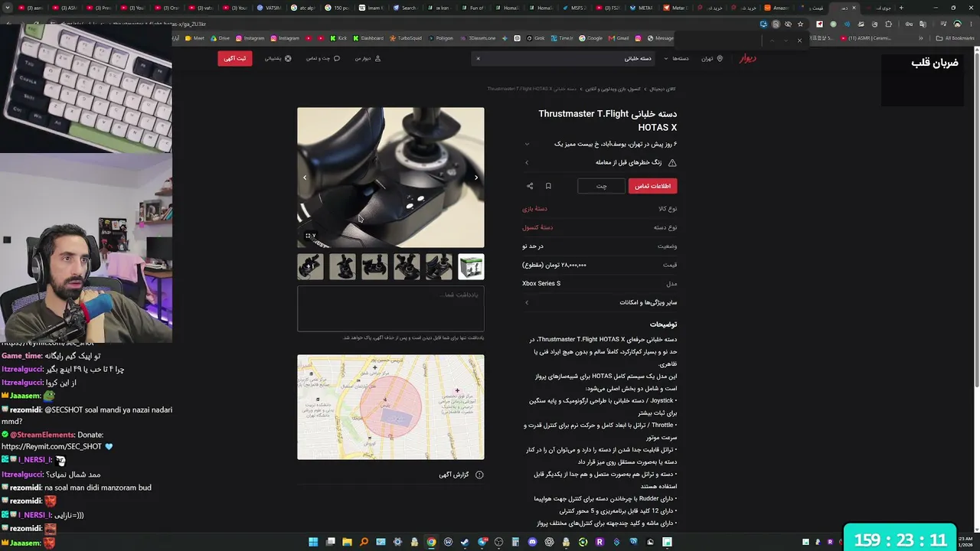Screen dimensions: 980x551
Task: Expand the other features and options row
Action: 601,302
